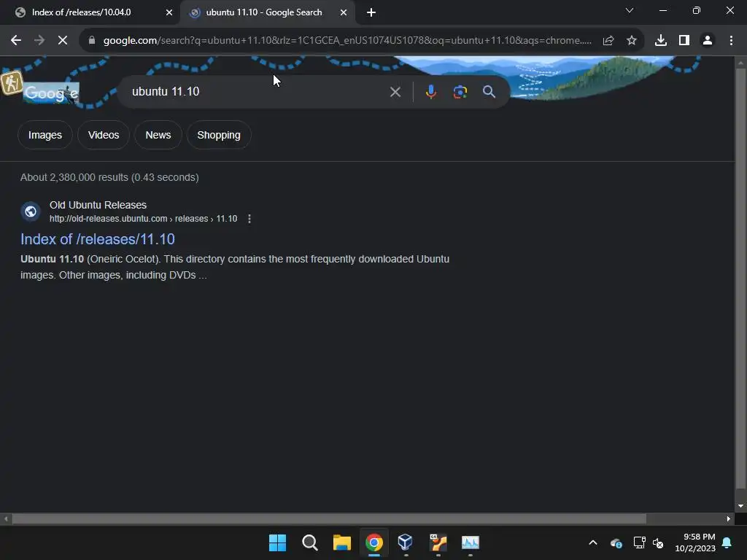
Task: Open the Google doodle logo
Action: click(x=52, y=93)
